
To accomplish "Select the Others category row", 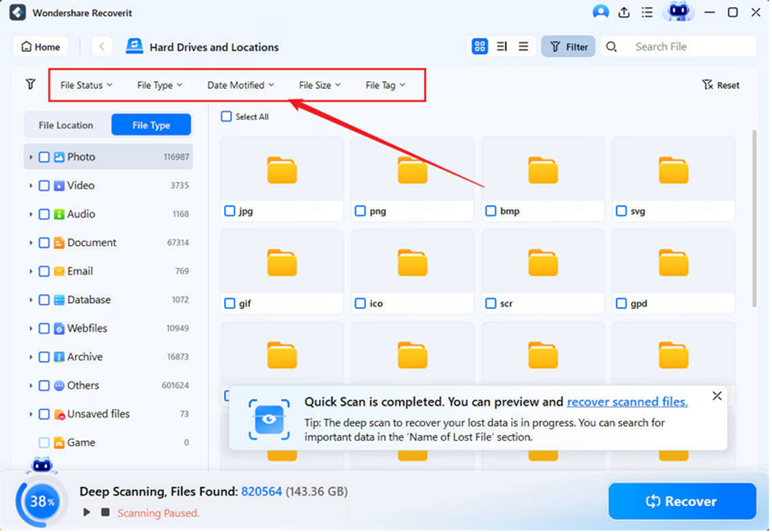I will tap(109, 386).
